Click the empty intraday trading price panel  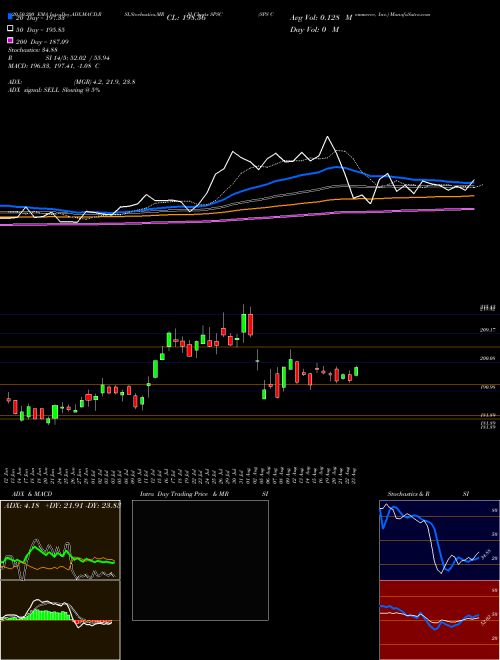click(200, 560)
